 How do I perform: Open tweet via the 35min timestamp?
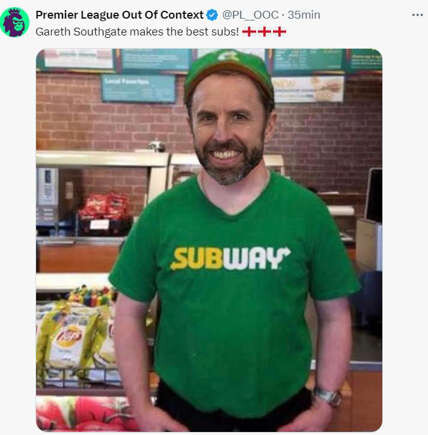[x=304, y=15]
